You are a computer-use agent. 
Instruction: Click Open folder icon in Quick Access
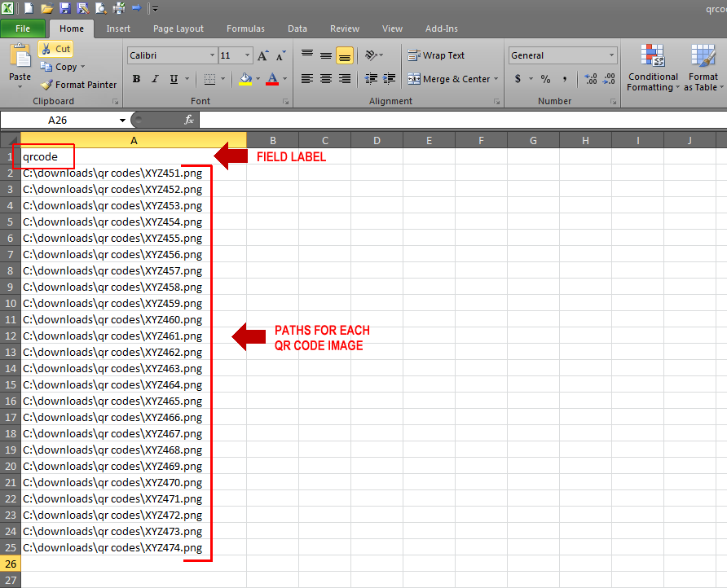[46, 8]
